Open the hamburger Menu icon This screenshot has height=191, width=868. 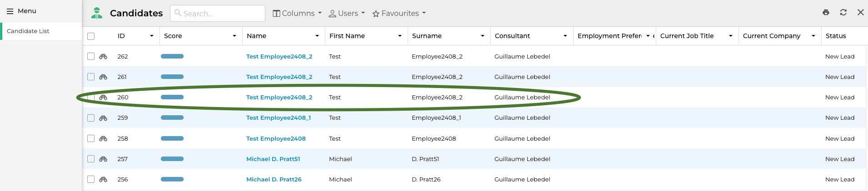click(x=10, y=11)
